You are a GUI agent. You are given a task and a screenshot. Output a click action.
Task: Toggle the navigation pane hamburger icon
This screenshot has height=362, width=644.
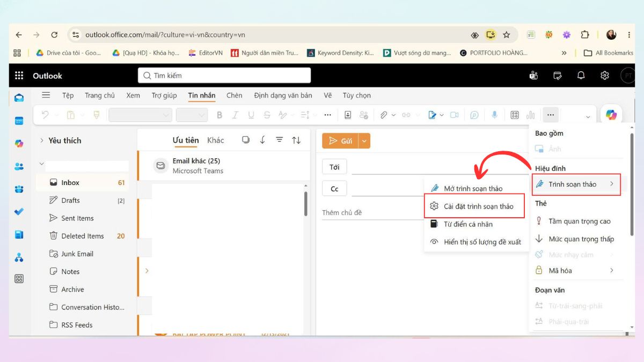point(46,95)
